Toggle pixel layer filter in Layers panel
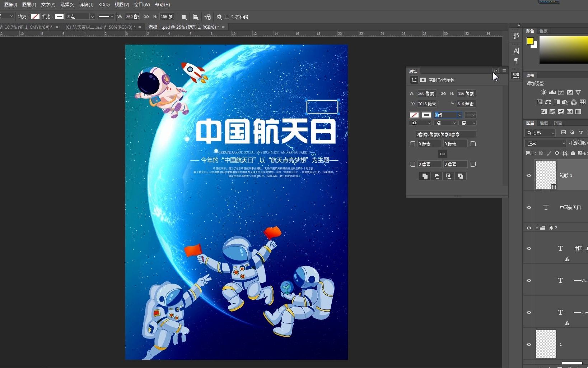 click(x=564, y=133)
